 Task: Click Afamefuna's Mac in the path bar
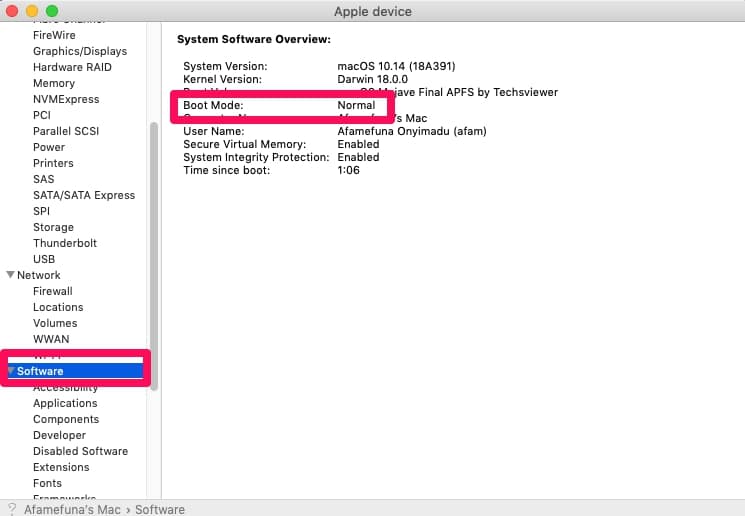tap(72, 509)
